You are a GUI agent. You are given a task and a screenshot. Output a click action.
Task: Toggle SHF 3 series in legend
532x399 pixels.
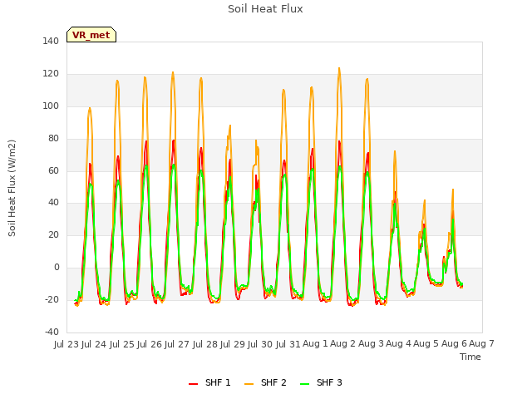pyautogui.click(x=321, y=382)
